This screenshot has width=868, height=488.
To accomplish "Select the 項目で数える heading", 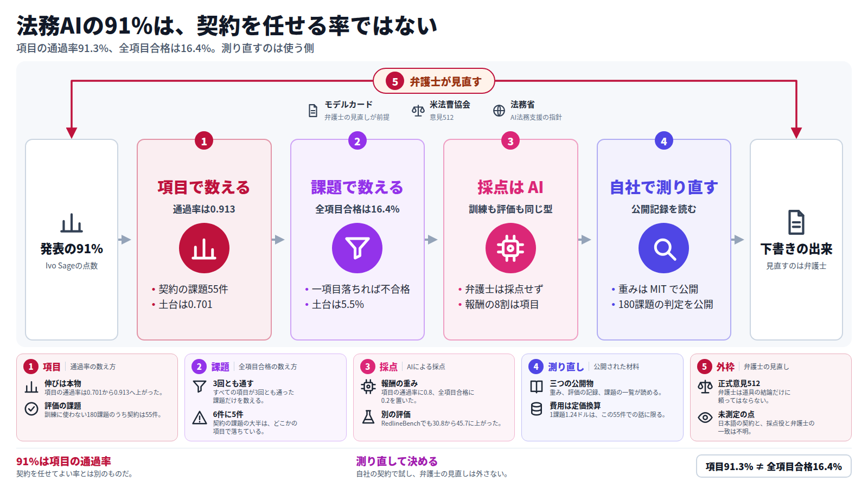I will 204,187.
